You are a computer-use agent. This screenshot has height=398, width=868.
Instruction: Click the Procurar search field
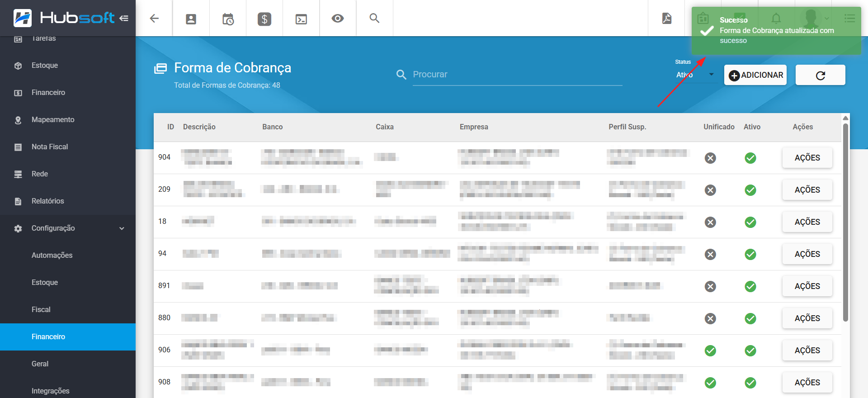click(x=517, y=75)
